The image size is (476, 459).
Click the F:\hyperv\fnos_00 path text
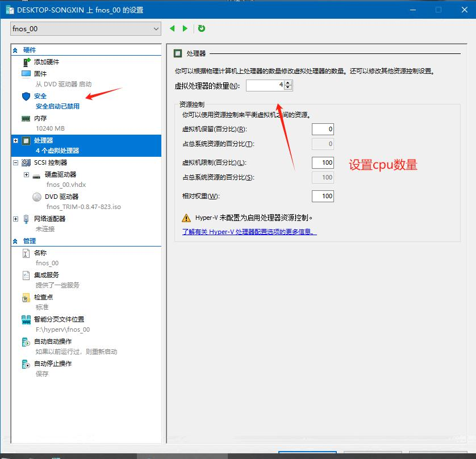click(63, 329)
